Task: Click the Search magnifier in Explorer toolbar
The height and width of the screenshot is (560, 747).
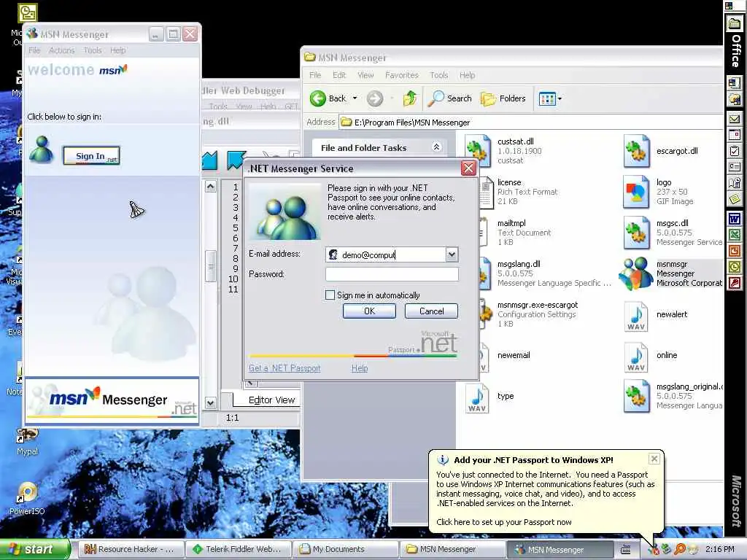Action: [x=449, y=98]
